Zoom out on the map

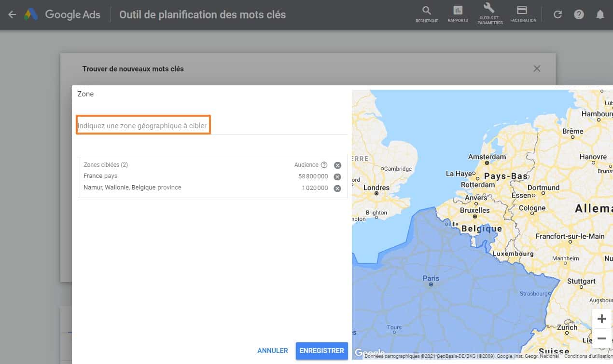point(601,338)
